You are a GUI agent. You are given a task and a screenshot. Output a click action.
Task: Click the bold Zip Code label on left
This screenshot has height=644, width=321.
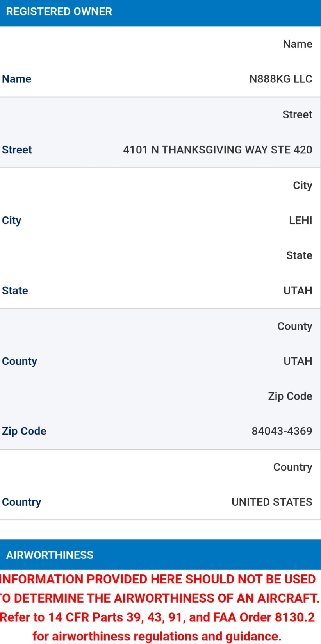24,432
